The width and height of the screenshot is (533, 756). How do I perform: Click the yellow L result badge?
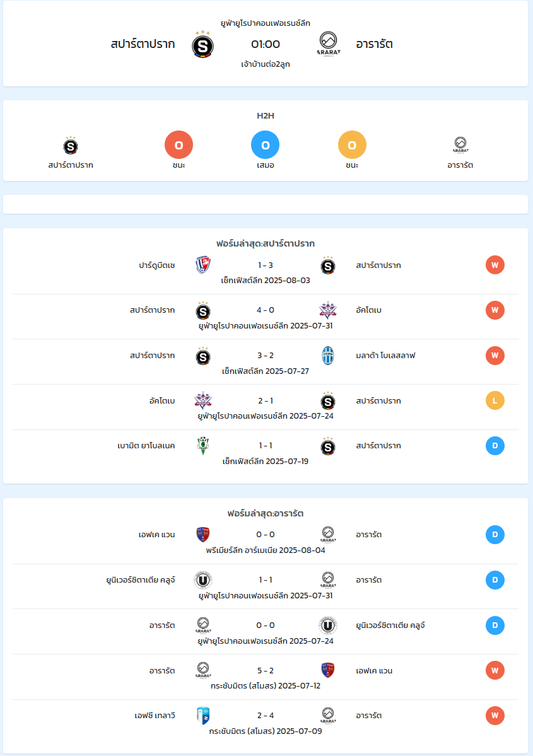(495, 400)
